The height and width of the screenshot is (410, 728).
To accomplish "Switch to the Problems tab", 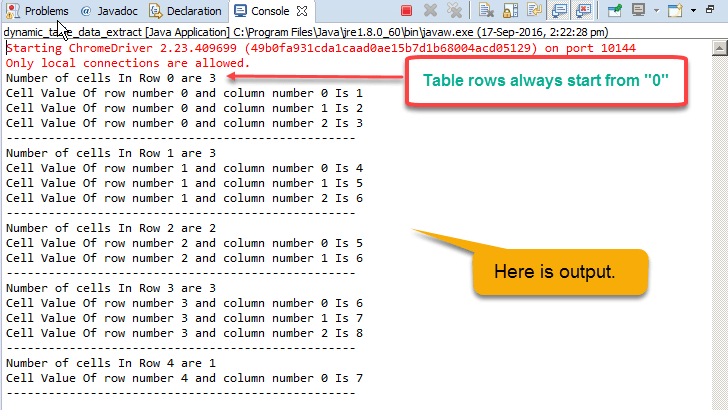I will point(38,11).
